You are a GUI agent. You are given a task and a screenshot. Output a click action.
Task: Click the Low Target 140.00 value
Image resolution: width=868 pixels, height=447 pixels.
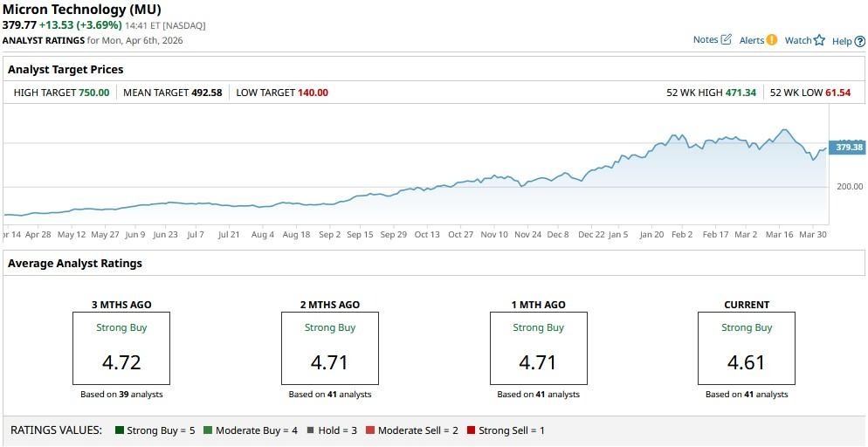coord(313,93)
